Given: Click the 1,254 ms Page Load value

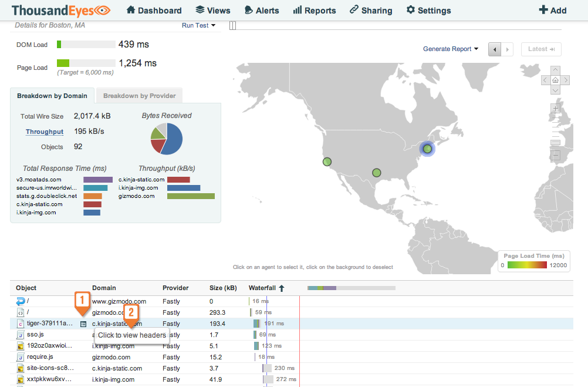Looking at the screenshot, I should tap(138, 63).
